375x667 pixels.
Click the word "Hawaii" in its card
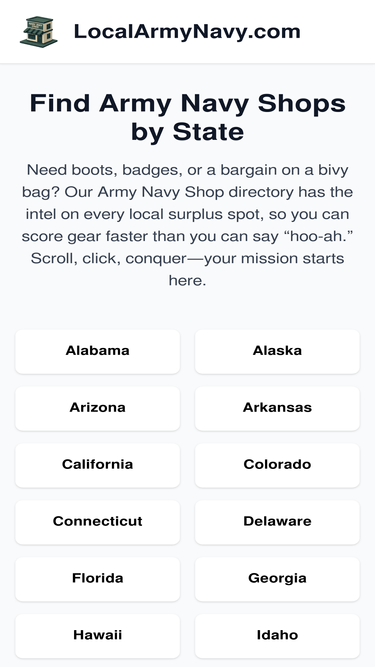tap(97, 636)
